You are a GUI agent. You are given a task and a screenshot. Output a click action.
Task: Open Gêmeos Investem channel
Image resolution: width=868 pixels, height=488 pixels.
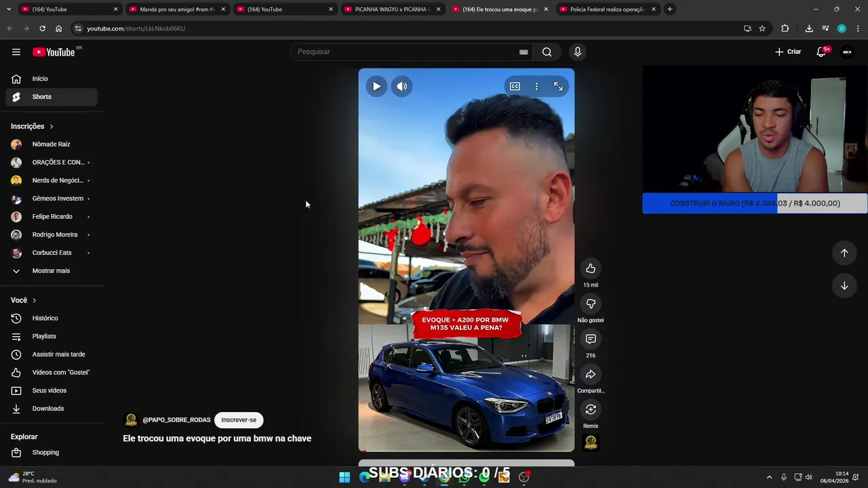(52, 199)
